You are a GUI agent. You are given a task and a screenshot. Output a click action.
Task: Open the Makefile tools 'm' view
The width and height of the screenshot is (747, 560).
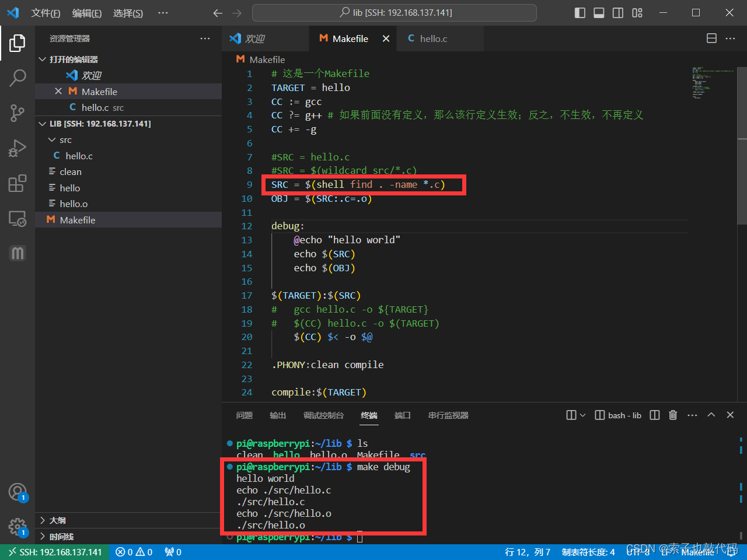tap(18, 253)
